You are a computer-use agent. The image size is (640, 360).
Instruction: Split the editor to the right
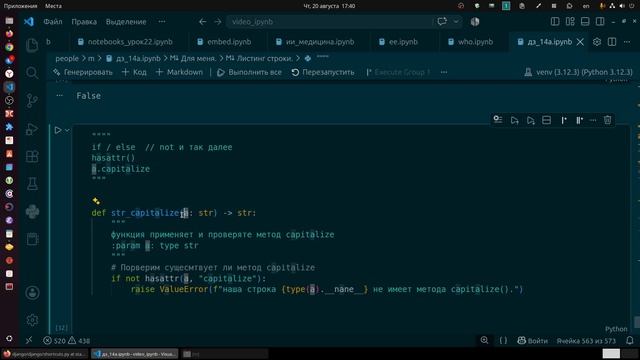[612, 42]
